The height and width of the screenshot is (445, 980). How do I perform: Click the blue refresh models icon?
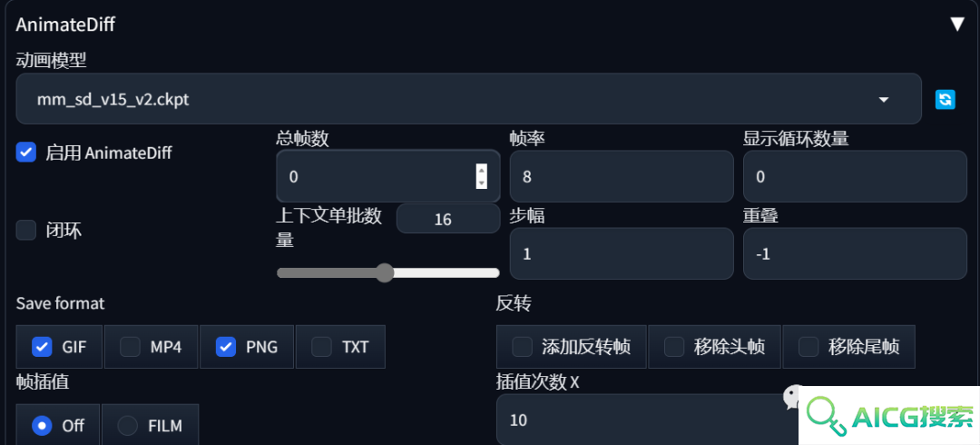(x=945, y=99)
